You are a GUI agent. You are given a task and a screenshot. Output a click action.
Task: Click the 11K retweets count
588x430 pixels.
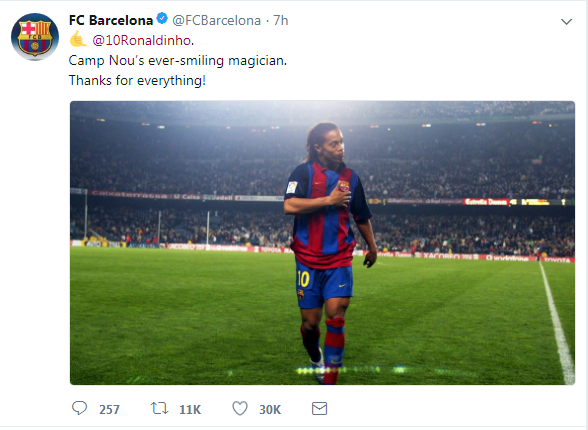pos(190,409)
